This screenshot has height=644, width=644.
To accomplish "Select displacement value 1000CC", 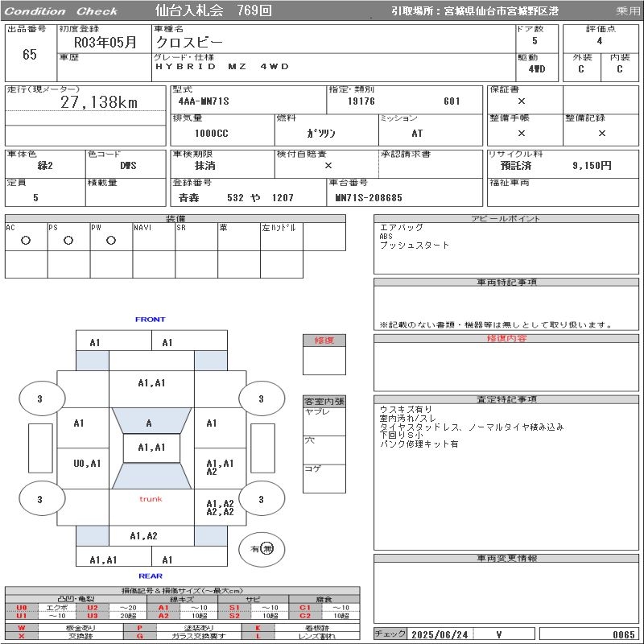I will (x=212, y=133).
